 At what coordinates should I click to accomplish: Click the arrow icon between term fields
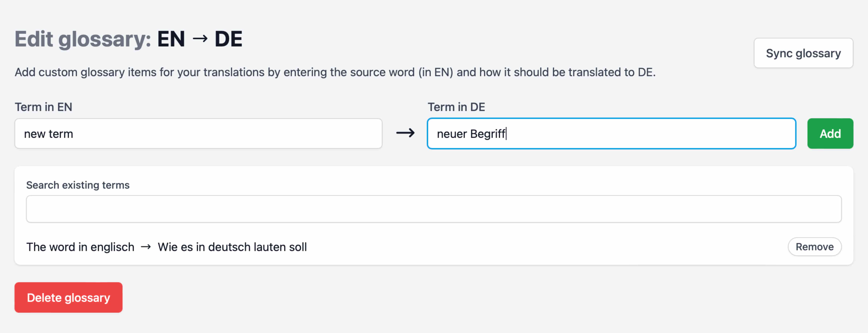coord(405,133)
